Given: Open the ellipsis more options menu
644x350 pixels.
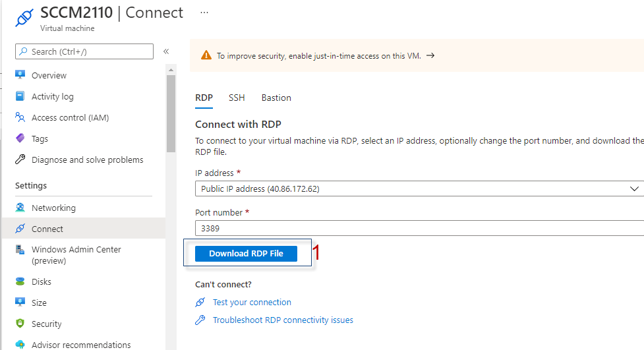Looking at the screenshot, I should coord(204,13).
